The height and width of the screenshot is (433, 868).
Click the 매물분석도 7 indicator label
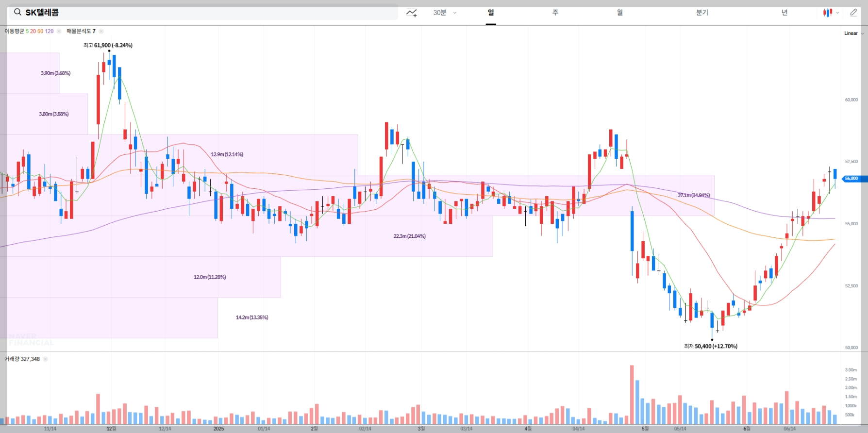(81, 31)
